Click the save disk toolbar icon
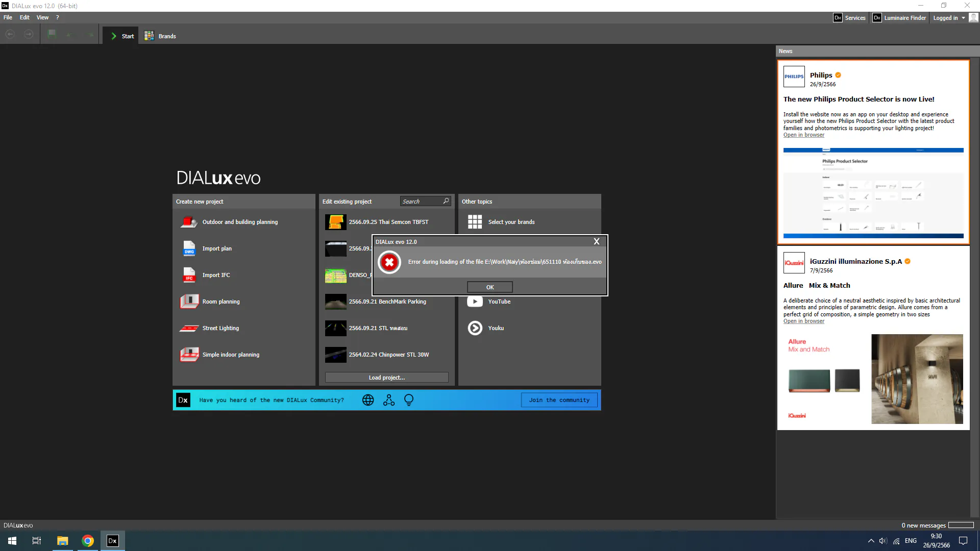Viewport: 980px width, 551px height. click(52, 34)
